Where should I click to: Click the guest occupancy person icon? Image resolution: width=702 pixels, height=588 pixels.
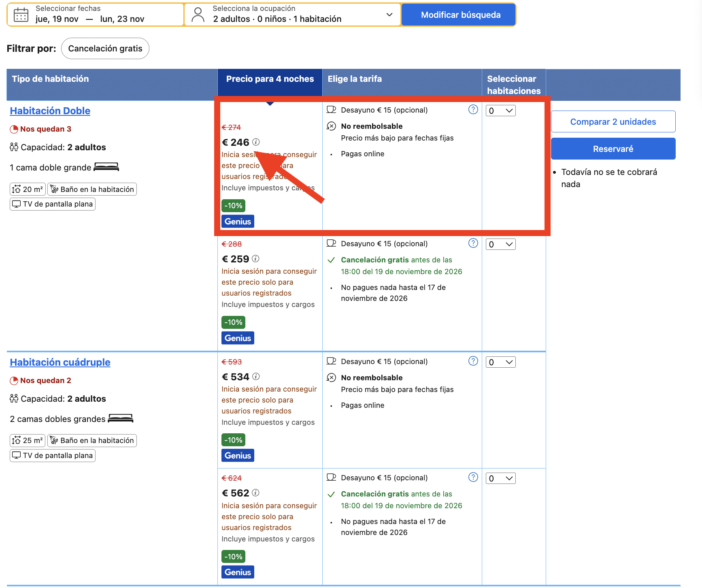click(x=198, y=15)
